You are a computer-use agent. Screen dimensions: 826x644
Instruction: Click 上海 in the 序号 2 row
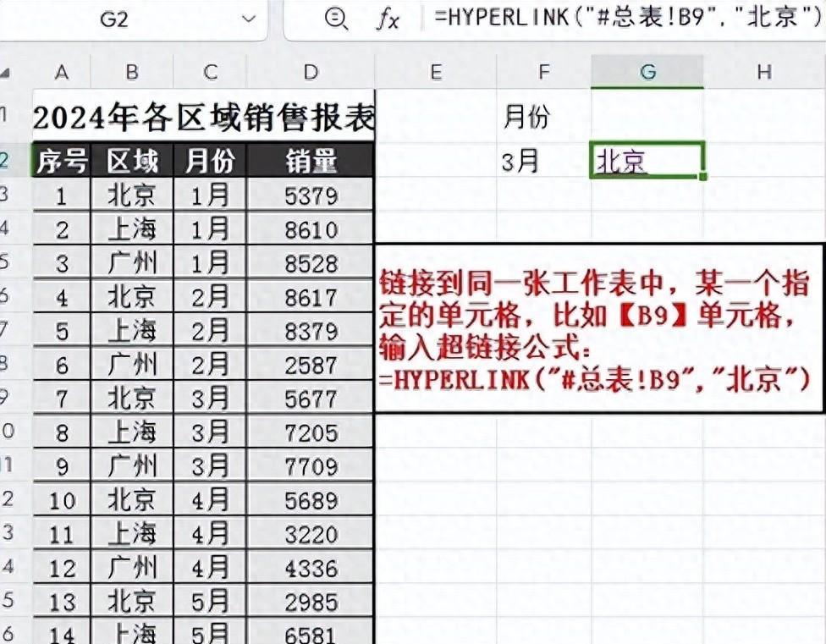[x=132, y=229]
